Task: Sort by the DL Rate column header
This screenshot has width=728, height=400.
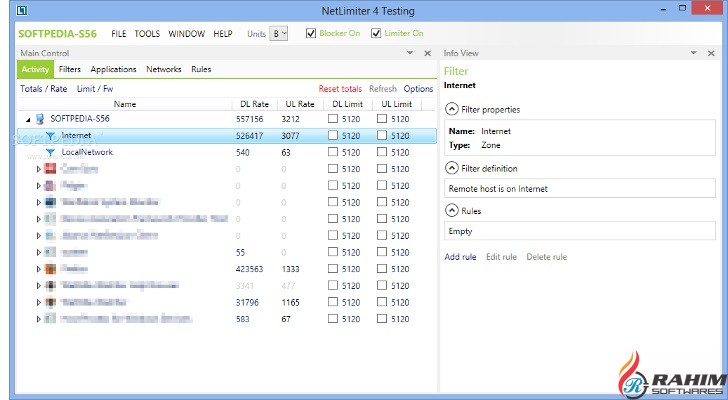Action: (253, 104)
